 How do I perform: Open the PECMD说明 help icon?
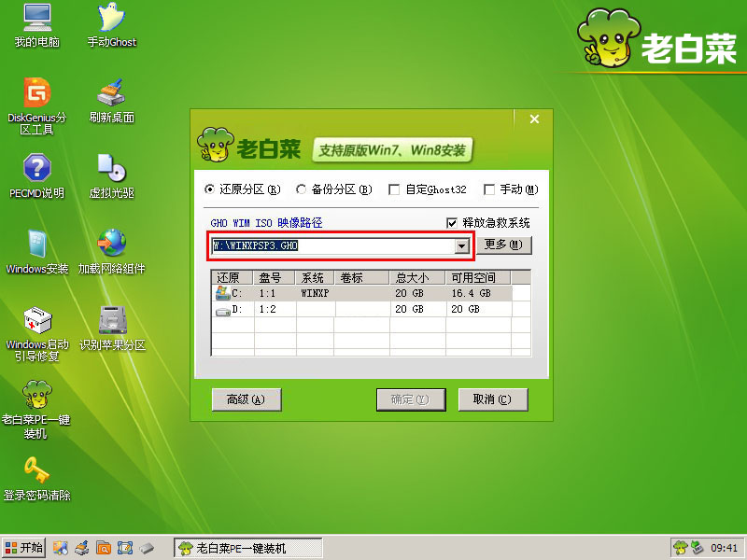37,175
